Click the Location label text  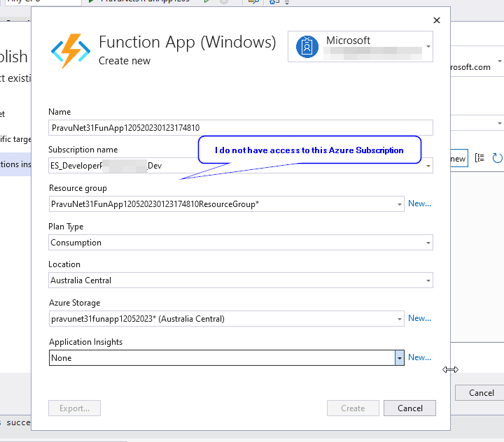pyautogui.click(x=64, y=264)
